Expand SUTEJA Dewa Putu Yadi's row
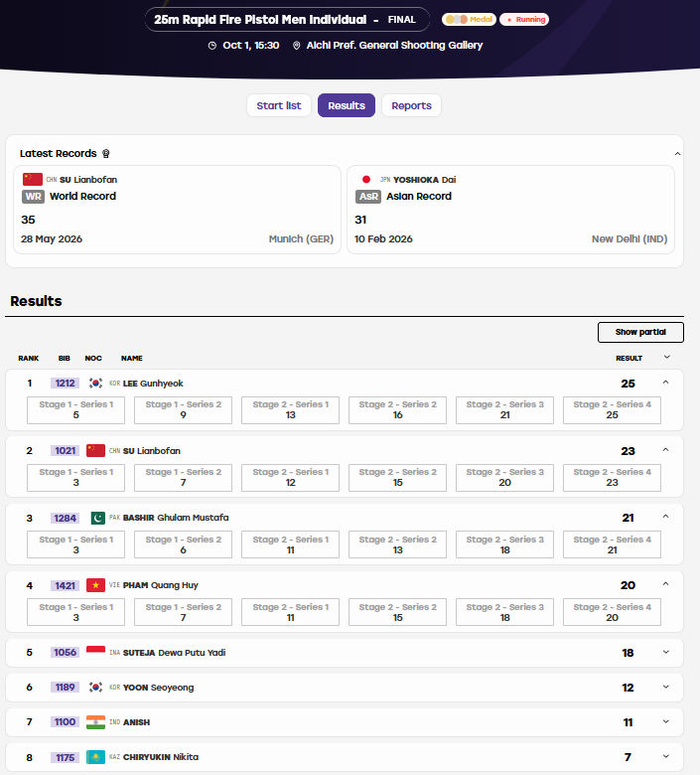The width and height of the screenshot is (700, 775). click(666, 652)
